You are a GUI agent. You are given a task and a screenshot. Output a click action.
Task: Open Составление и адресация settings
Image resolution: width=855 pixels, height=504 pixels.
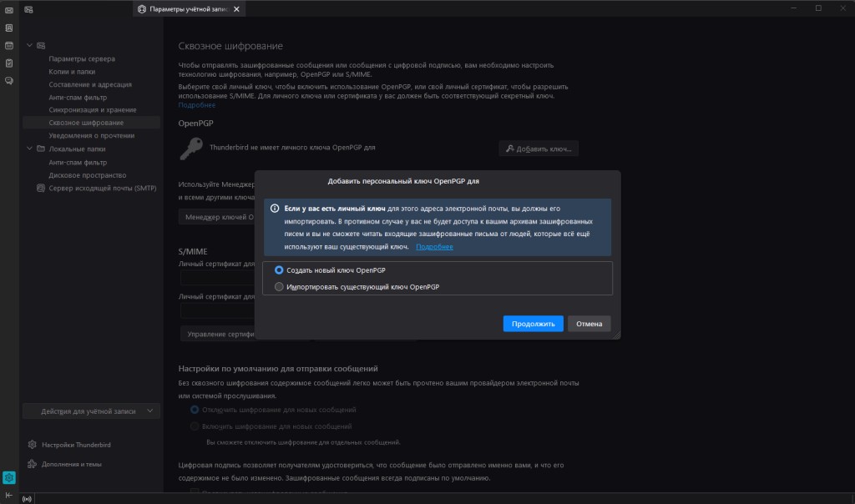coord(90,84)
